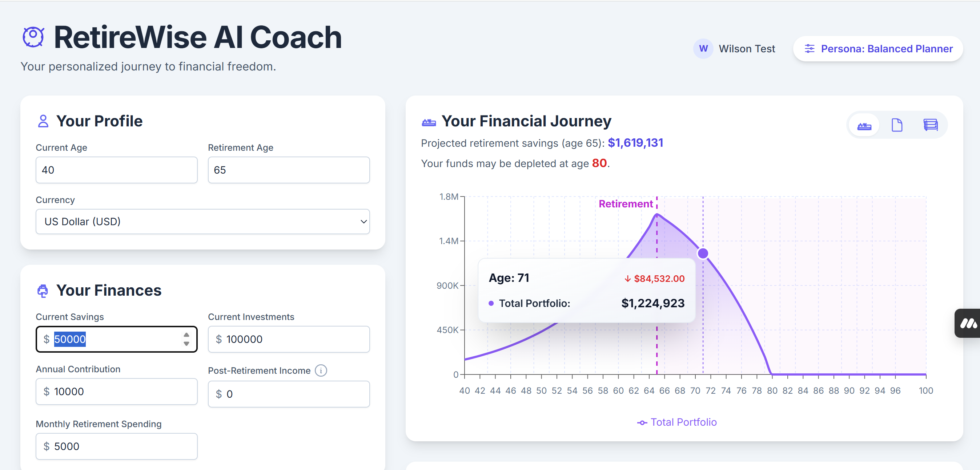Switch to the table view icon
The height and width of the screenshot is (470, 980).
(930, 125)
